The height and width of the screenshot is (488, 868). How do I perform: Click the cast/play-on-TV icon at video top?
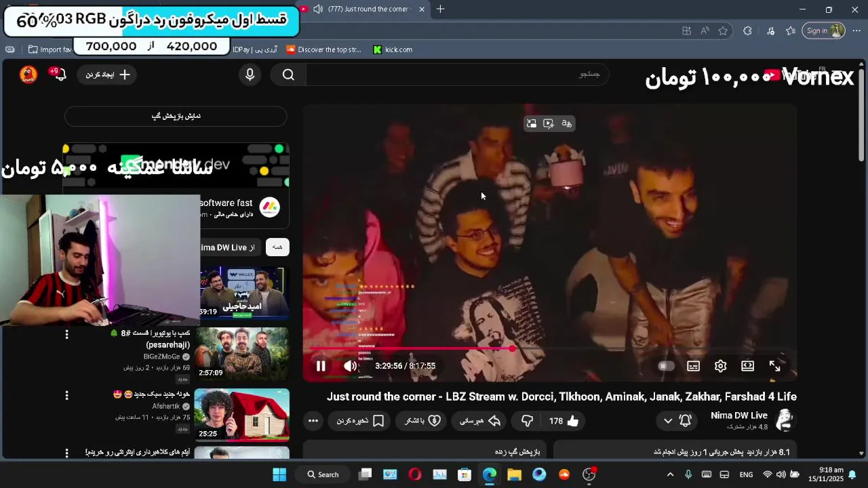click(x=549, y=123)
